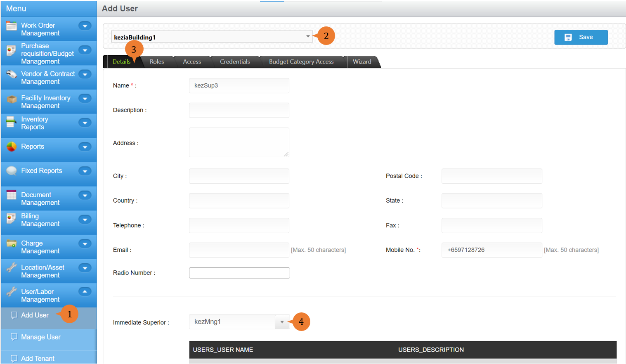Expand Facility Inventory Management menu
This screenshot has width=626, height=364.
click(85, 99)
